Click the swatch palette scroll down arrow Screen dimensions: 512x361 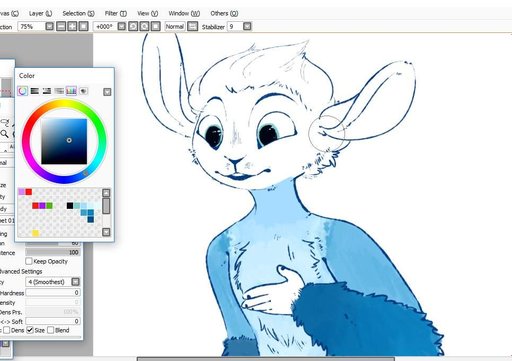106,232
